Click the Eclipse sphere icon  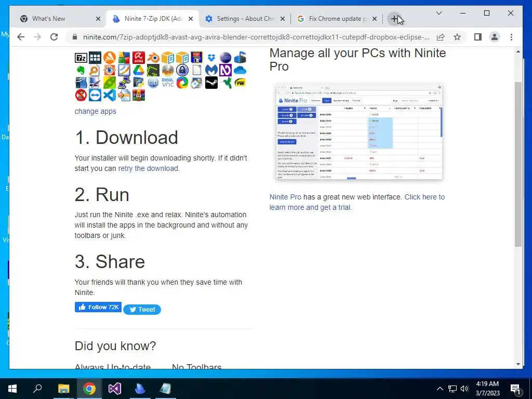(x=225, y=58)
